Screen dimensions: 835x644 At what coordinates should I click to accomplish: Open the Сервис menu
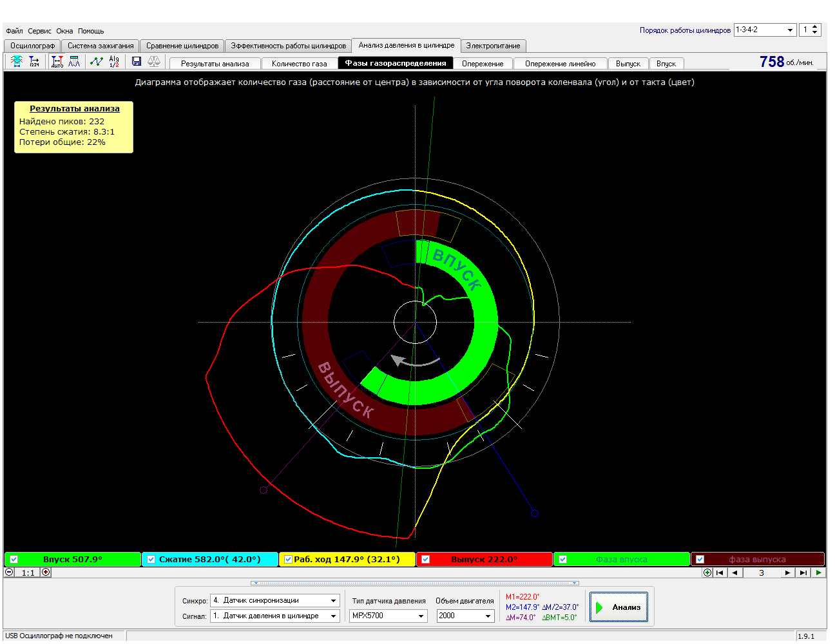(39, 31)
